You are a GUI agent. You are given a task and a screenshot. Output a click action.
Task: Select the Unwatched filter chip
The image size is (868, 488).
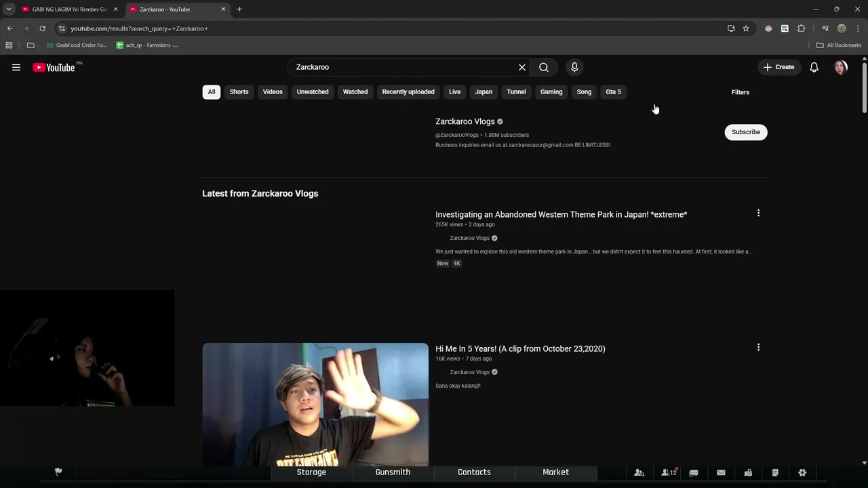pyautogui.click(x=313, y=92)
